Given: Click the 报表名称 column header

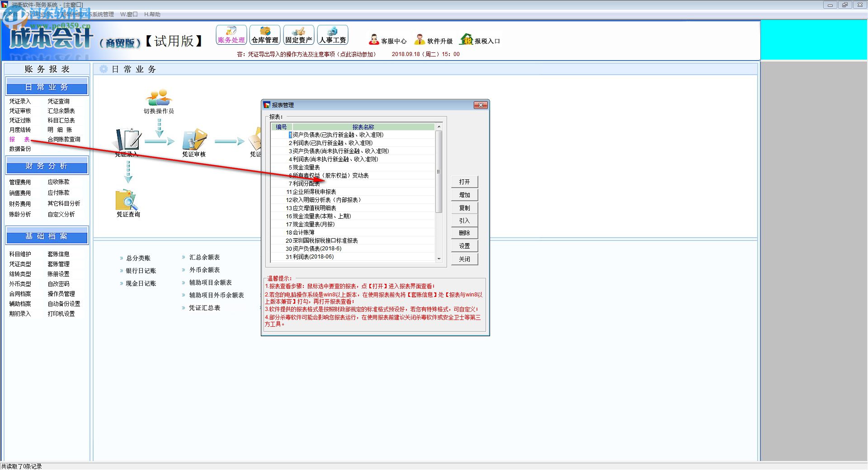Looking at the screenshot, I should pos(363,127).
